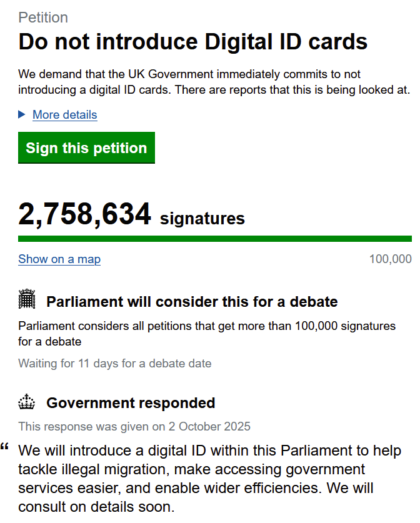This screenshot has height=523, width=420.
Task: Click the 'Petition' label above the title
Action: click(43, 17)
